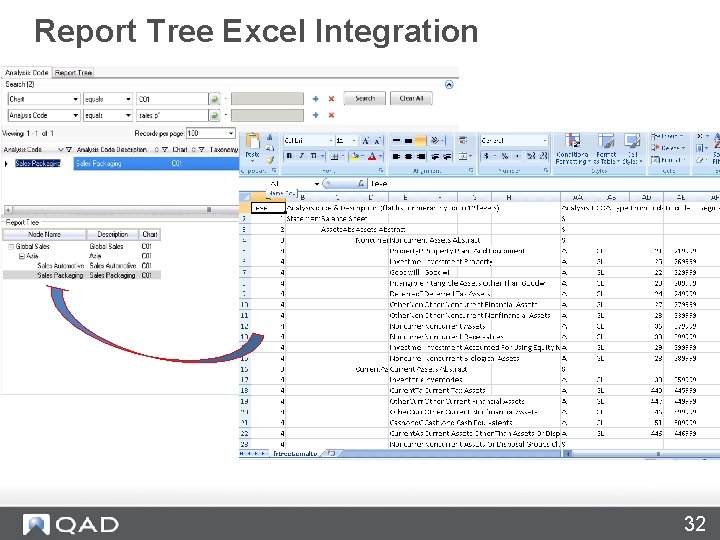Click the Font Color 'A' icon

point(372,157)
